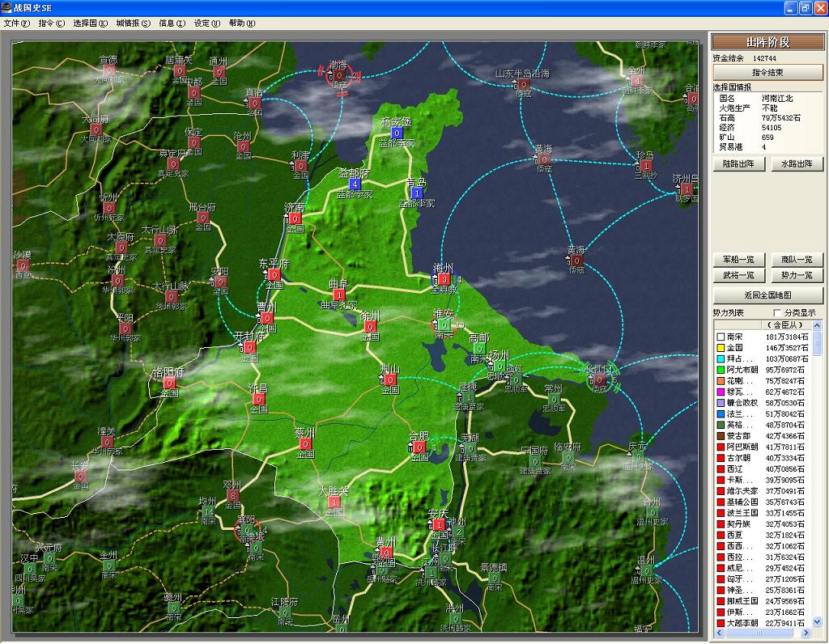
Task: Select the 徐州 city marker
Action: 370,327
